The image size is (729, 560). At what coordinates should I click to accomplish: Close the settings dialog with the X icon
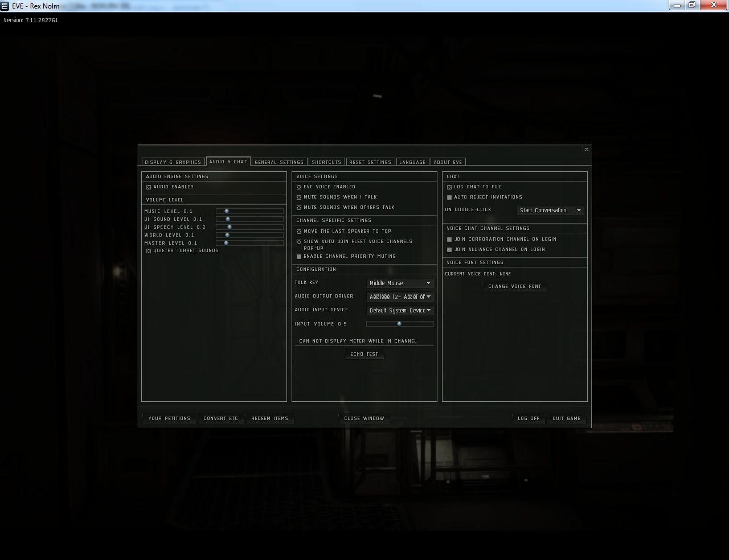point(587,149)
